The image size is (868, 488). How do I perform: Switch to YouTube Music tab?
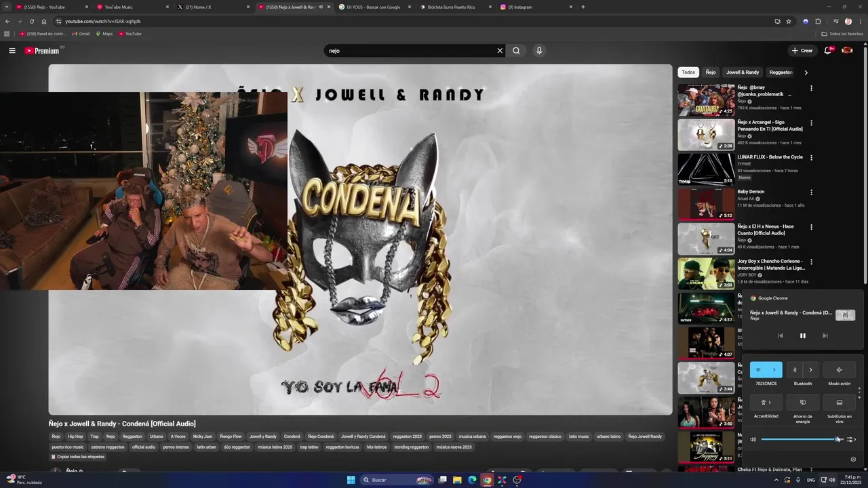pyautogui.click(x=132, y=7)
